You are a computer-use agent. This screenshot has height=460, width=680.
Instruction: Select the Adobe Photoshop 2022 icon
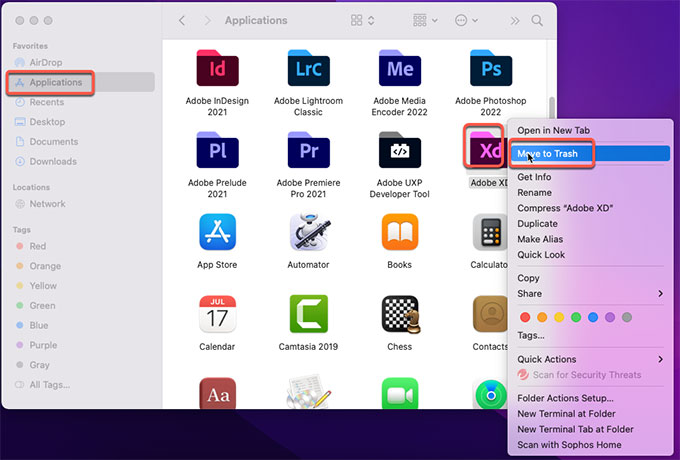point(490,68)
